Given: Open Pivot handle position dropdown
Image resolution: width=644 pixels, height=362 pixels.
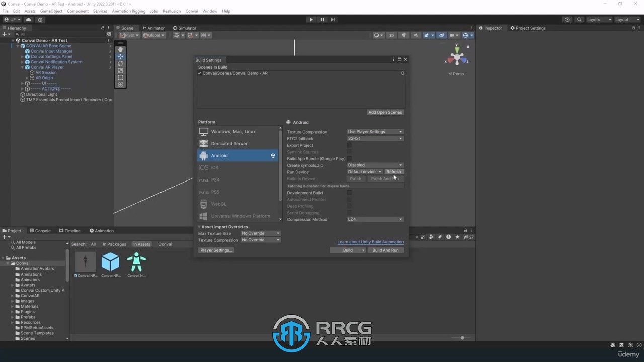Looking at the screenshot, I should [x=129, y=35].
